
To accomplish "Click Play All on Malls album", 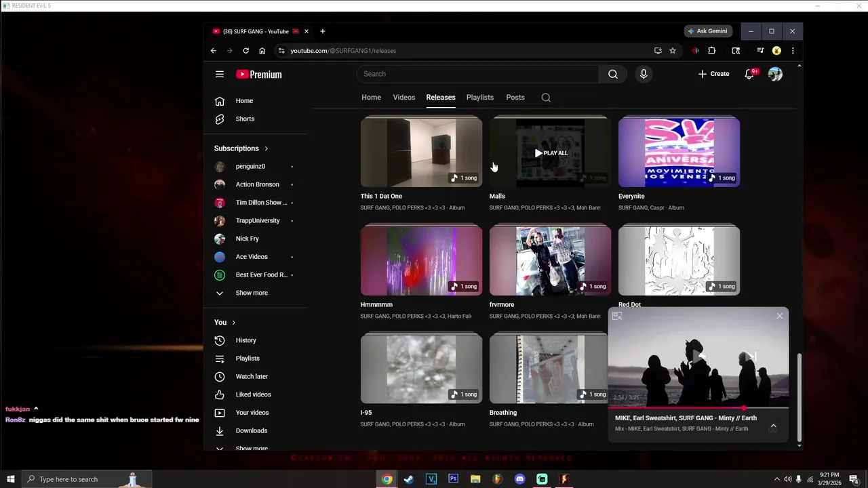I will (551, 153).
